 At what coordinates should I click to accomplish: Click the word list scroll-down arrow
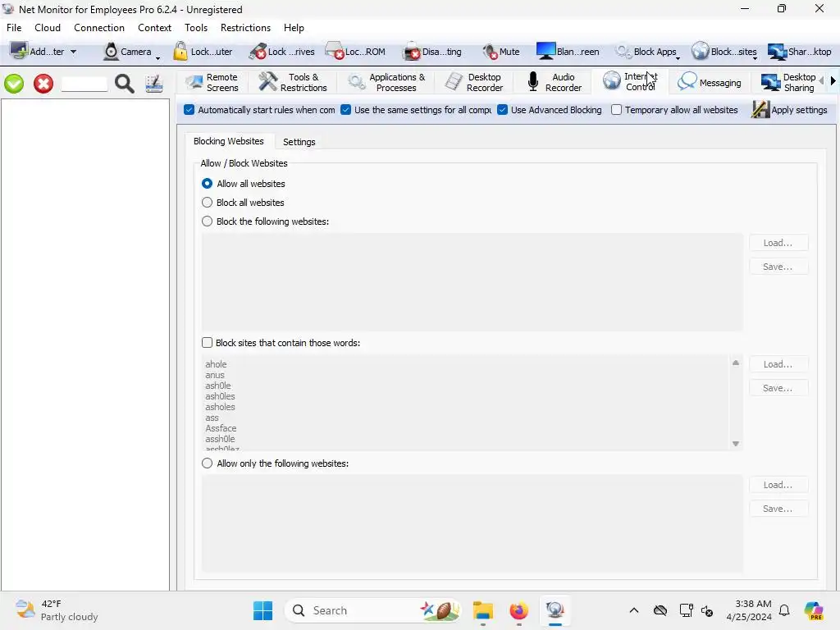coord(736,444)
